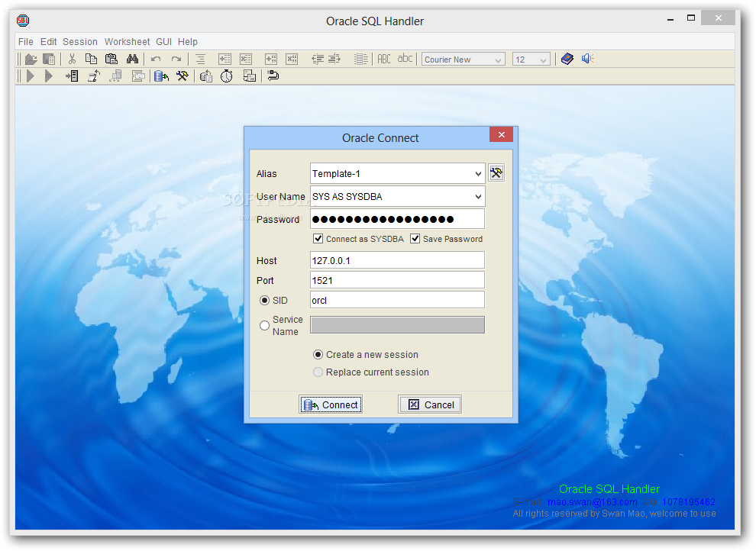Click the mao.swan@163.com email link
Screen dimensions: 756x551
click(592, 502)
